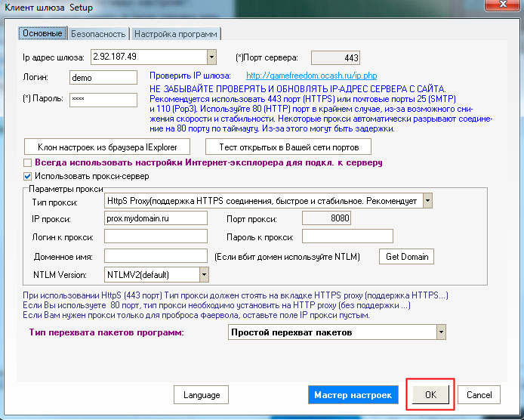
Task: Click the Логин input field
Action: [x=103, y=78]
